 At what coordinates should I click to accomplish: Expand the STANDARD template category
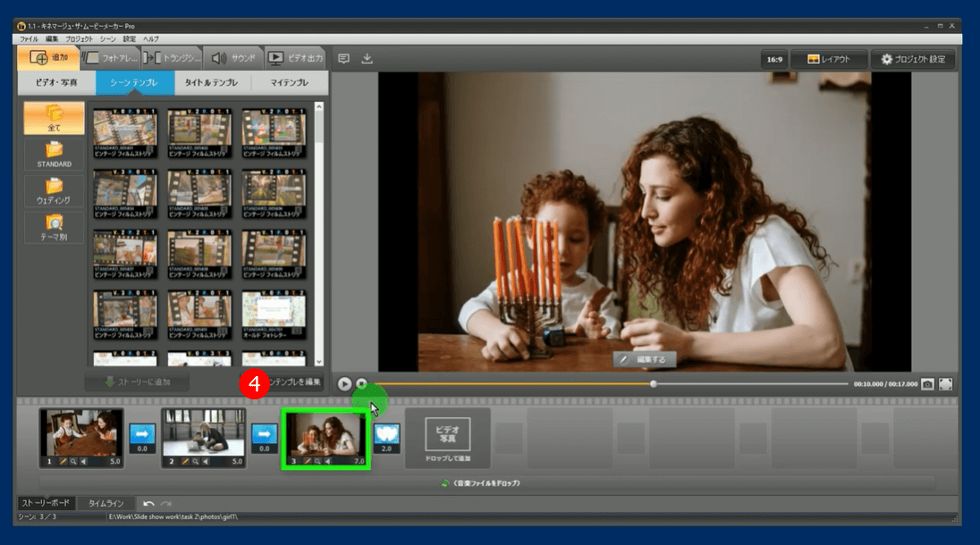pos(55,154)
